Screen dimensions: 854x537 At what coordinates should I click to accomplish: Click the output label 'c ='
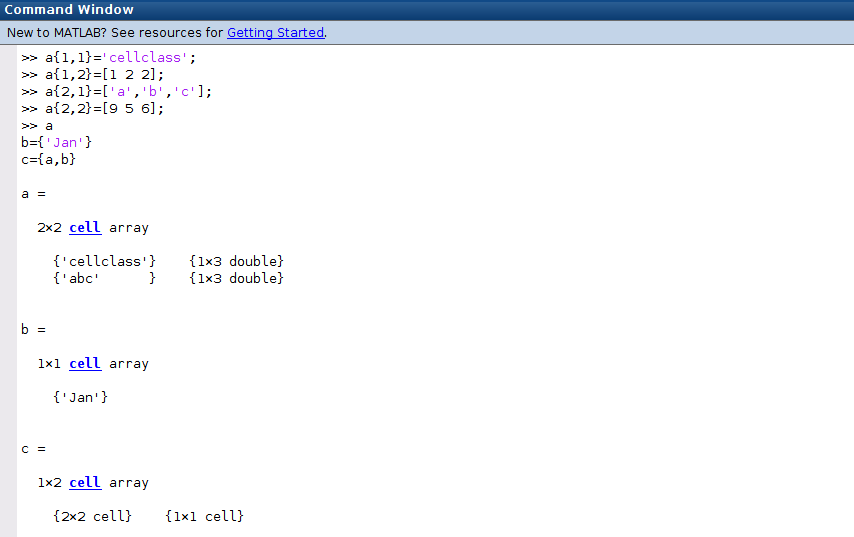tap(34, 449)
